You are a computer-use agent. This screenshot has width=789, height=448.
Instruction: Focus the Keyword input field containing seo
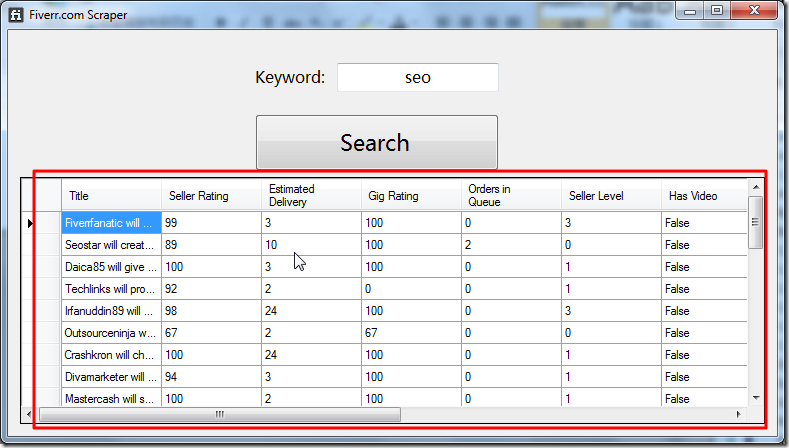(x=418, y=77)
